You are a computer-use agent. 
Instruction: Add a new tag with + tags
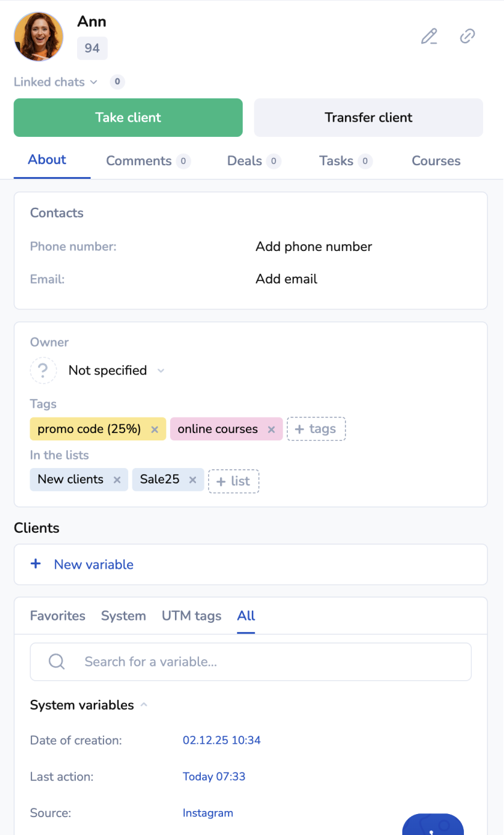click(316, 429)
